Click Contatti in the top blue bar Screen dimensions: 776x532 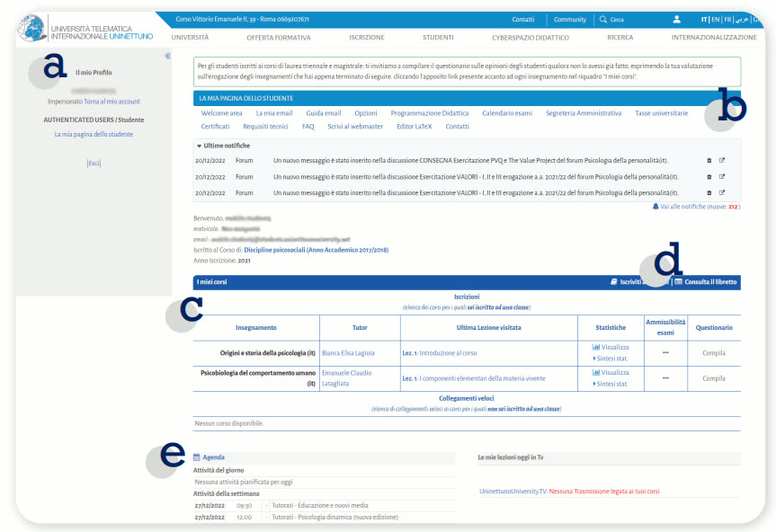523,19
